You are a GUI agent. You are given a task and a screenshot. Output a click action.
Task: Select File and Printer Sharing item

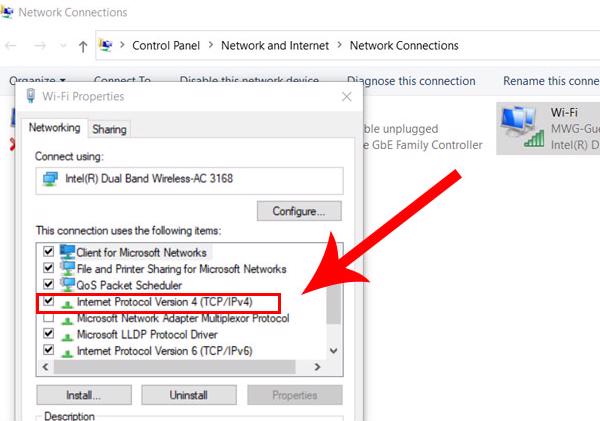pos(181,269)
